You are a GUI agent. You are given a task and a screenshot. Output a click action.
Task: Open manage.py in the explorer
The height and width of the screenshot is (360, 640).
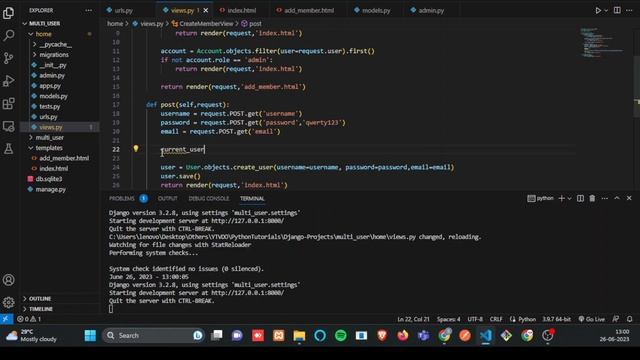point(50,189)
